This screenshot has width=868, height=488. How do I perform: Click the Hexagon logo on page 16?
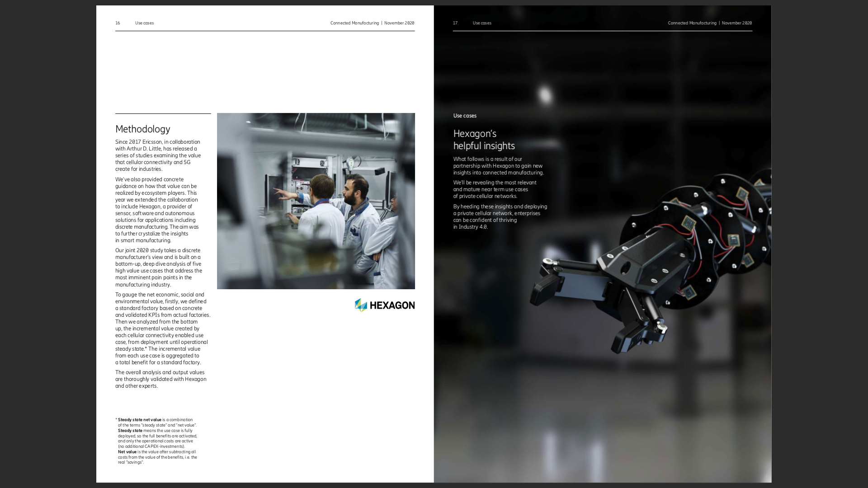pos(385,305)
